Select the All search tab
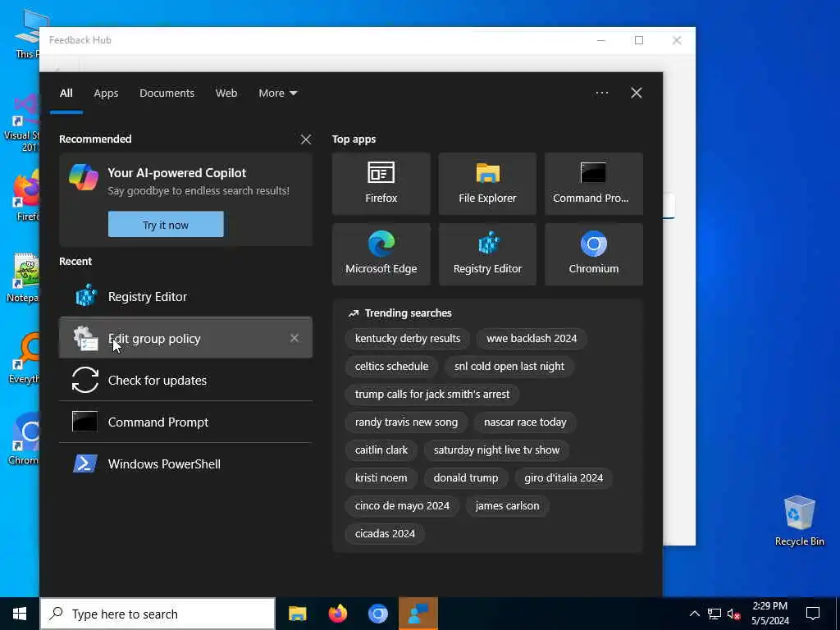 66,94
